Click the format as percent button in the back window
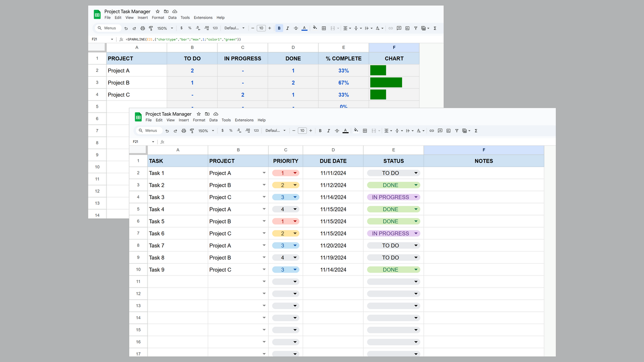 (189, 28)
